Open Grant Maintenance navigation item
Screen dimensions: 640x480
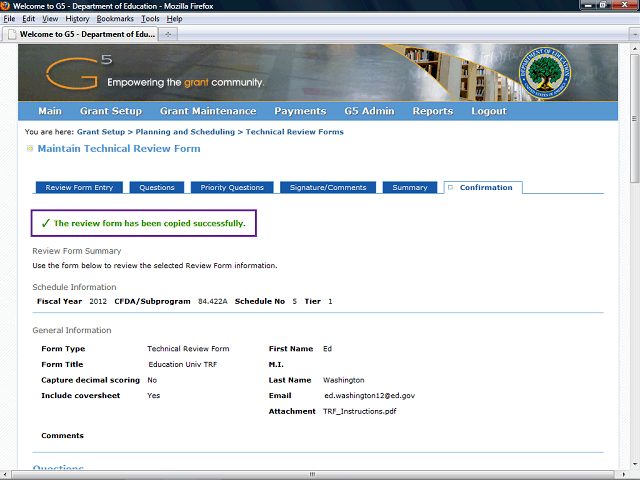208,111
